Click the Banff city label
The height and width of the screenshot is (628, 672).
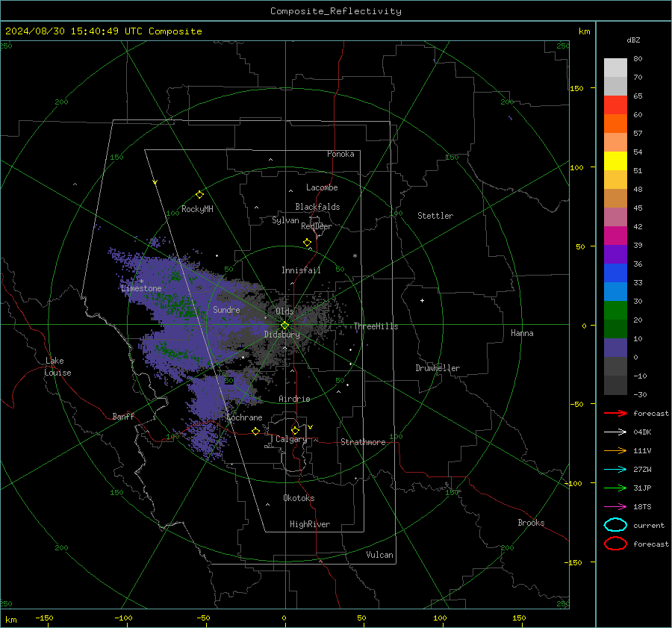[x=123, y=416]
